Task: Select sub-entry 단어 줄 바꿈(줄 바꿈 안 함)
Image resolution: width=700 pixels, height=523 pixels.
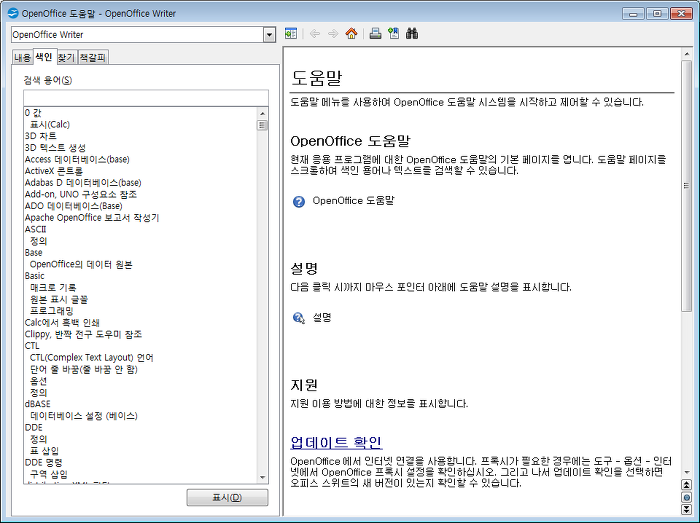Action: (x=83, y=369)
